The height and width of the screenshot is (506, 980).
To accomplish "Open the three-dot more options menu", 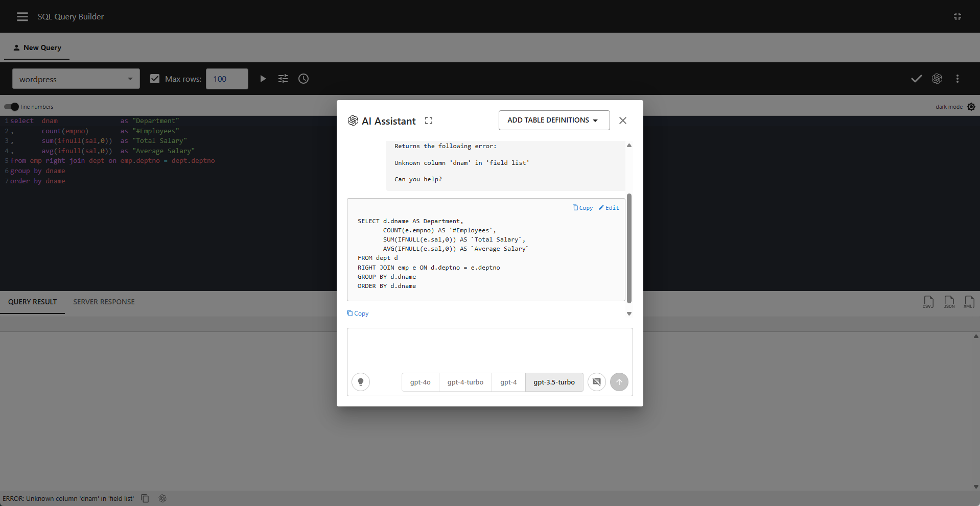I will [x=957, y=79].
